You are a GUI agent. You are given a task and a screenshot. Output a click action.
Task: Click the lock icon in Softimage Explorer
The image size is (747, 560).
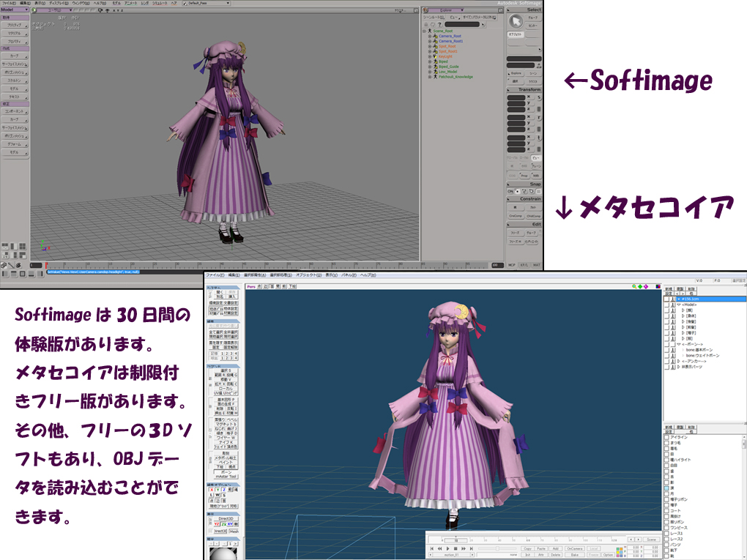tap(426, 25)
